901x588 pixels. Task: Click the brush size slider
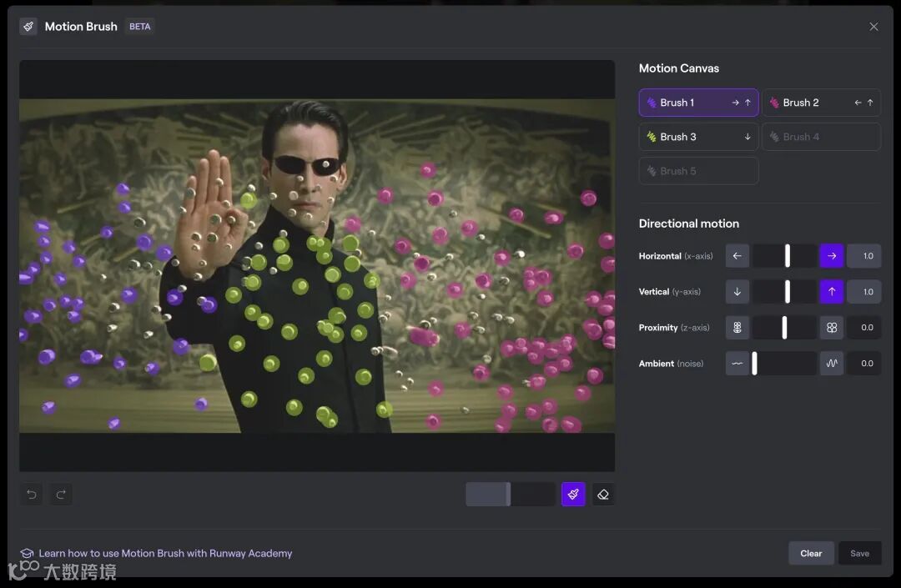click(x=511, y=495)
